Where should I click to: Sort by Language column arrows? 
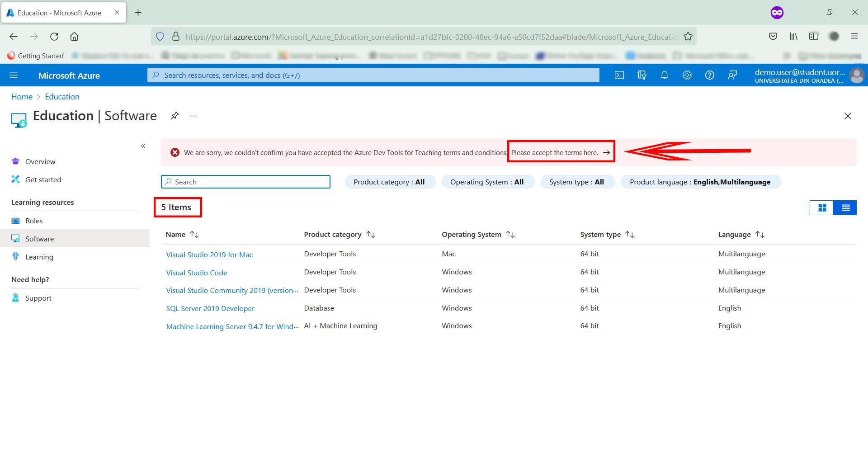(760, 234)
